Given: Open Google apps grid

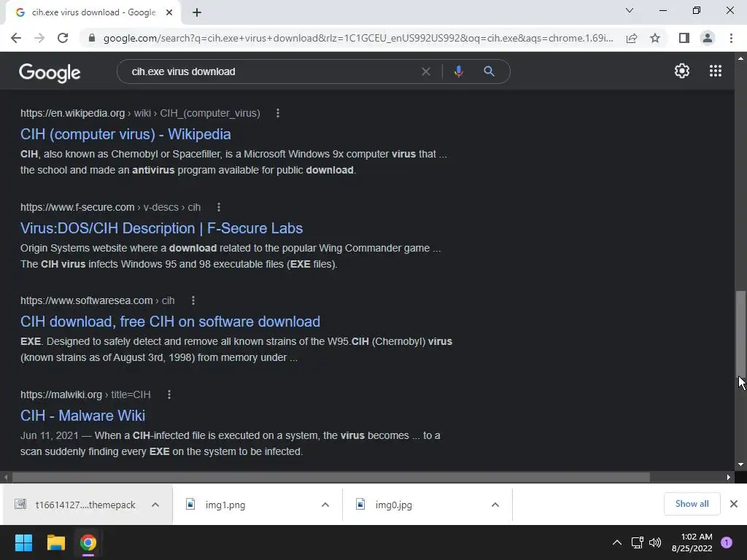Looking at the screenshot, I should tap(716, 71).
